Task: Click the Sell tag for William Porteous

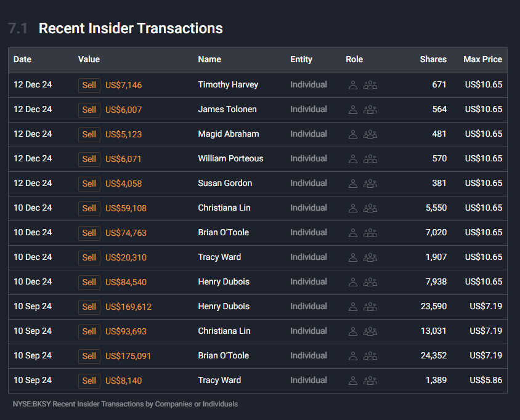Action: coord(89,159)
